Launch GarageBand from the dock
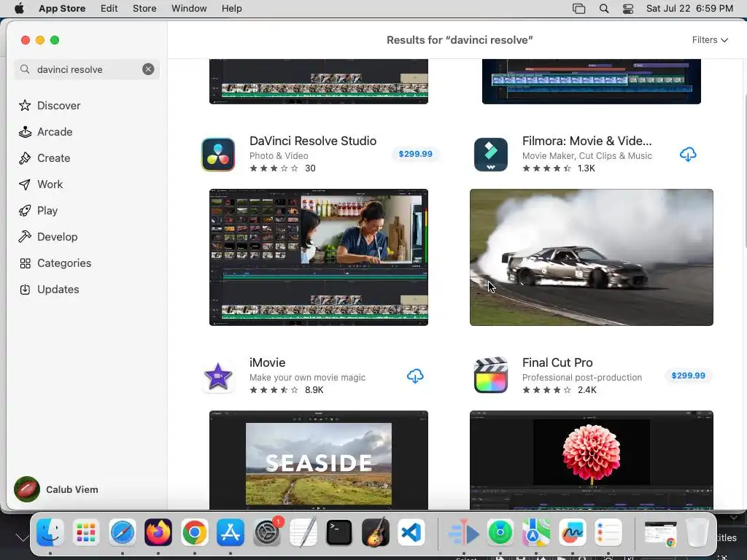 pyautogui.click(x=376, y=532)
